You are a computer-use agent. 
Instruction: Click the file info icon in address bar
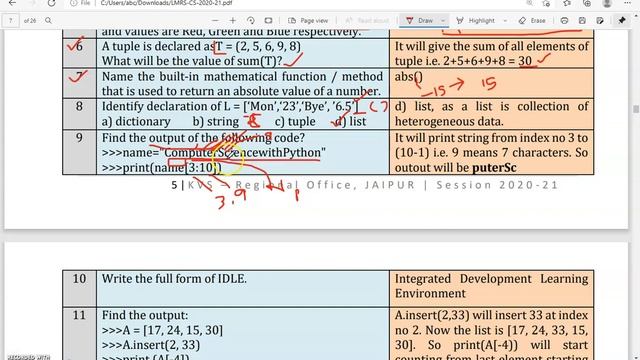[x=73, y=3]
